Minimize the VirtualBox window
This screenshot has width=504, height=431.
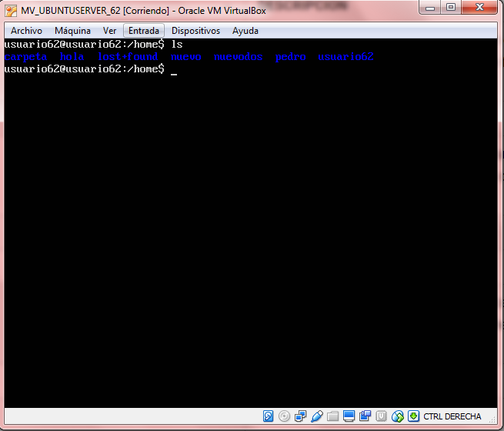(430, 8)
